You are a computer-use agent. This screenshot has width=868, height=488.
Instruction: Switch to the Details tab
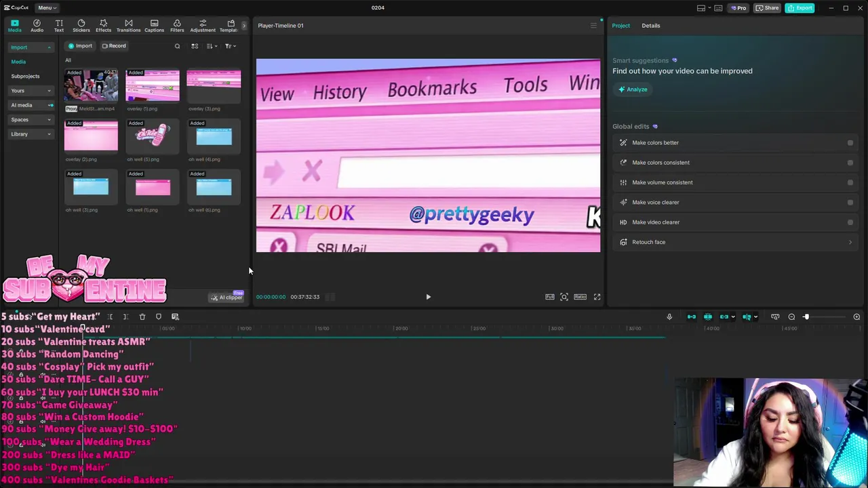pos(650,26)
